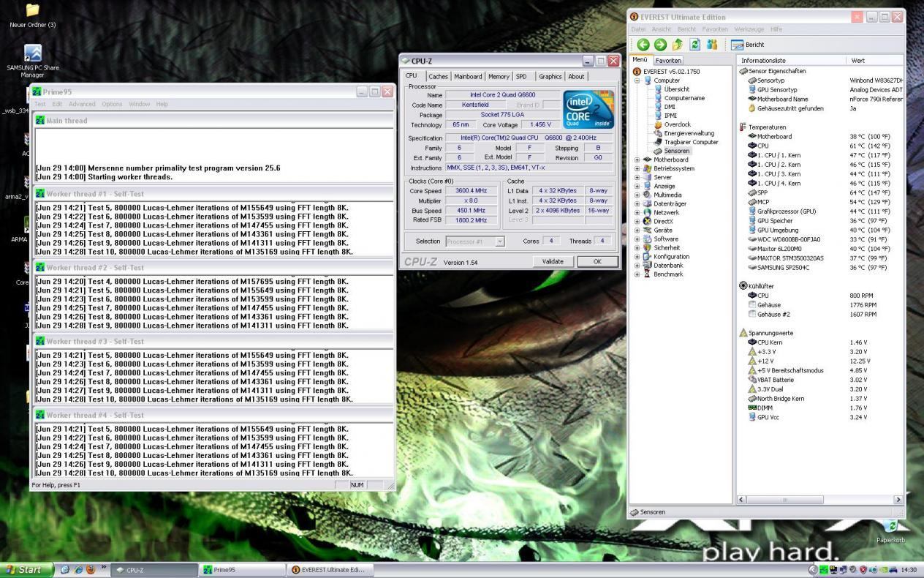Viewport: 924px width, 578px height.
Task: Expand the Betriebssystem node in EVEREST
Action: (x=637, y=168)
